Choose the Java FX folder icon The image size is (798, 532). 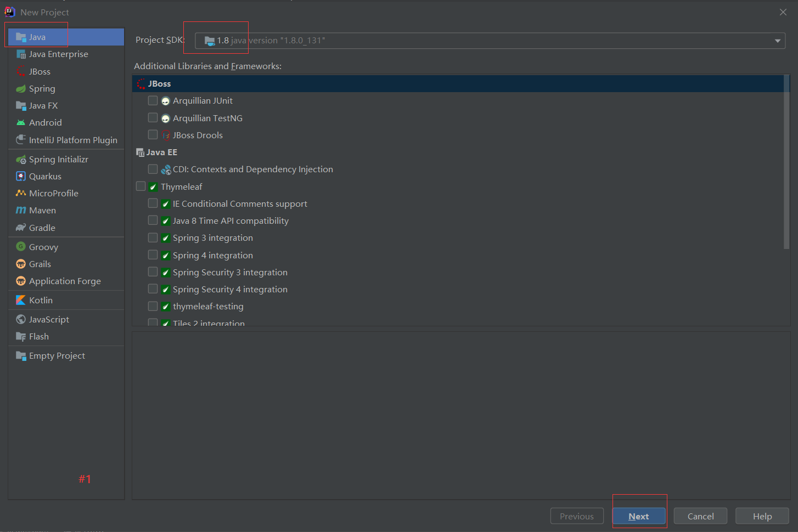[21, 105]
